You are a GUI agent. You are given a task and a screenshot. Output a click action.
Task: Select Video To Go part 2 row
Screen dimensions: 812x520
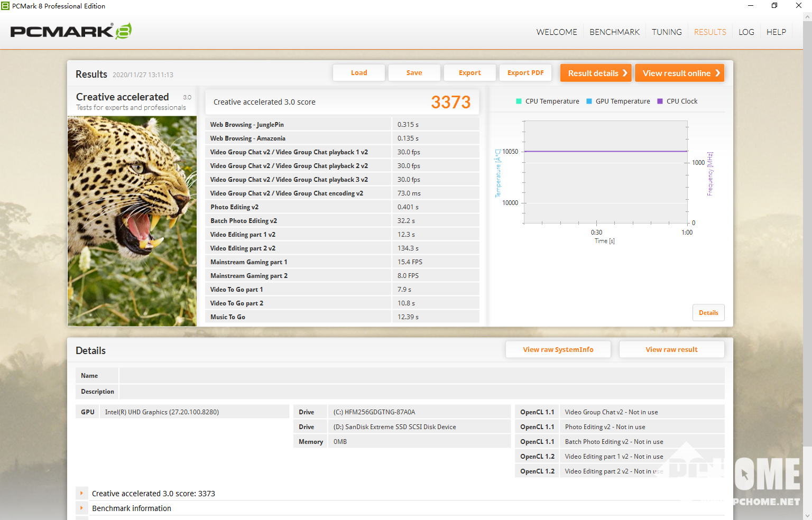tap(342, 303)
